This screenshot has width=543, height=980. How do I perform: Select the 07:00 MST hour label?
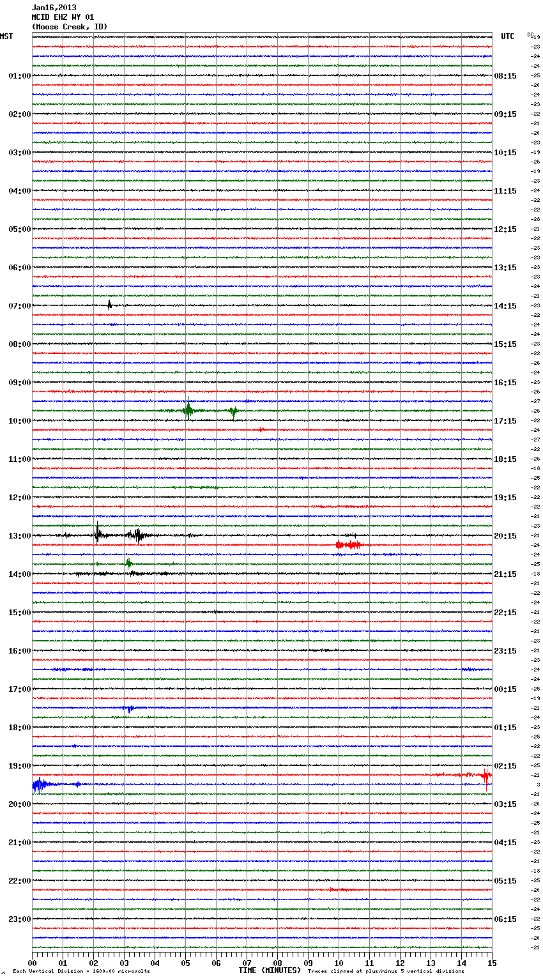click(x=19, y=306)
